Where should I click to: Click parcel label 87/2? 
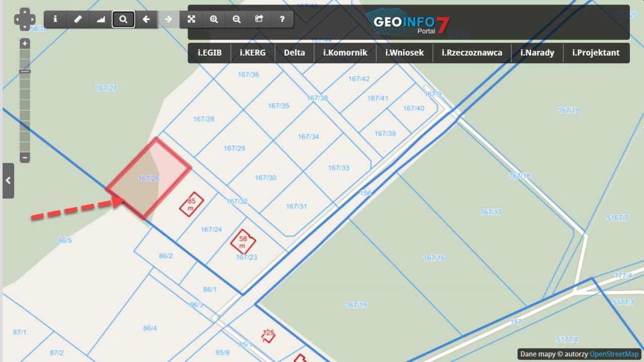(56, 353)
